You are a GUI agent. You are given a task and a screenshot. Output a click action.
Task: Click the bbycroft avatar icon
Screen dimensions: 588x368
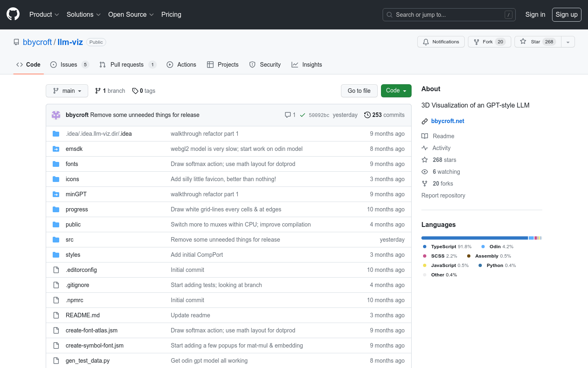point(56,115)
